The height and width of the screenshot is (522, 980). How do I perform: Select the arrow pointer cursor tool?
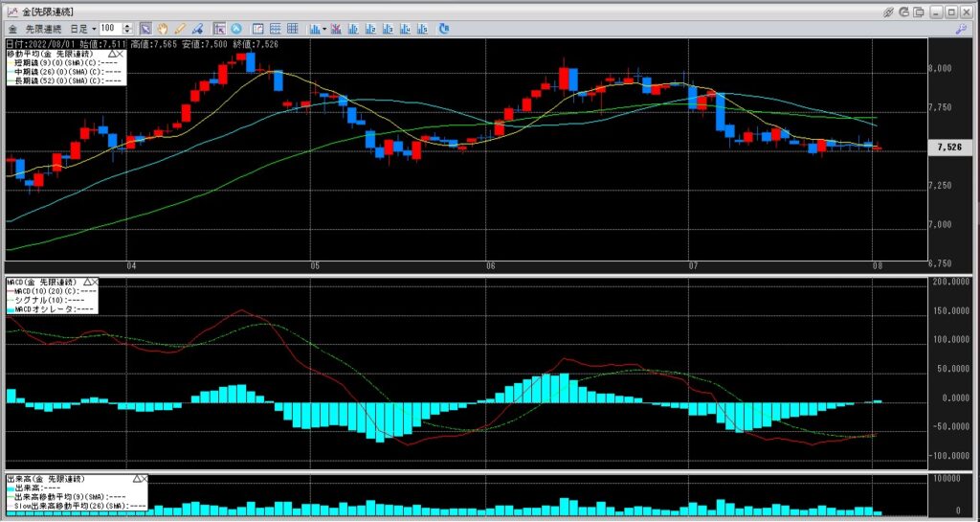coord(145,29)
